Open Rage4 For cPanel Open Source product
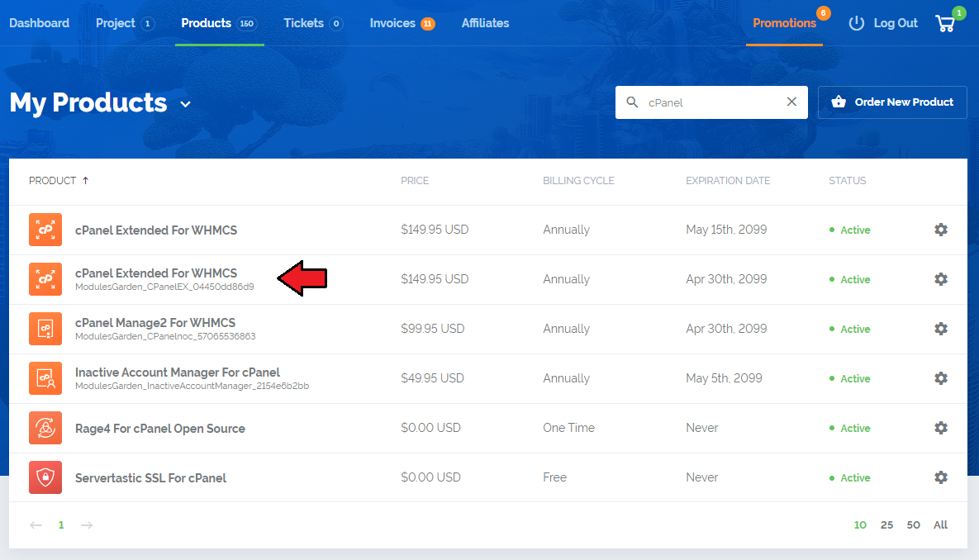This screenshot has height=560, width=979. point(159,429)
